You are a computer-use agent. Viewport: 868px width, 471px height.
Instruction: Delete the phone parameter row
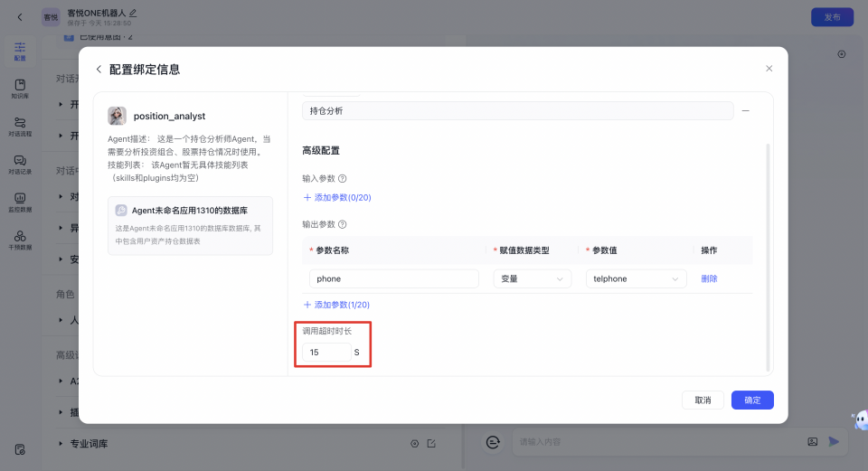tap(709, 279)
